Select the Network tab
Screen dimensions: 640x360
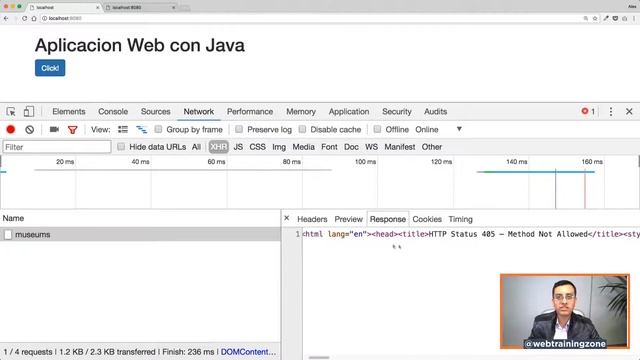coord(199,111)
